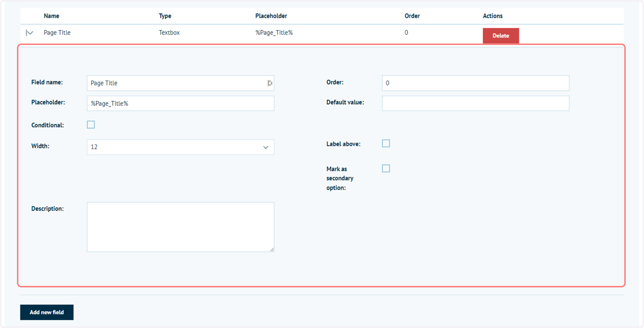644x328 pixels.
Task: Click the Add new field button
Action: 47,312
